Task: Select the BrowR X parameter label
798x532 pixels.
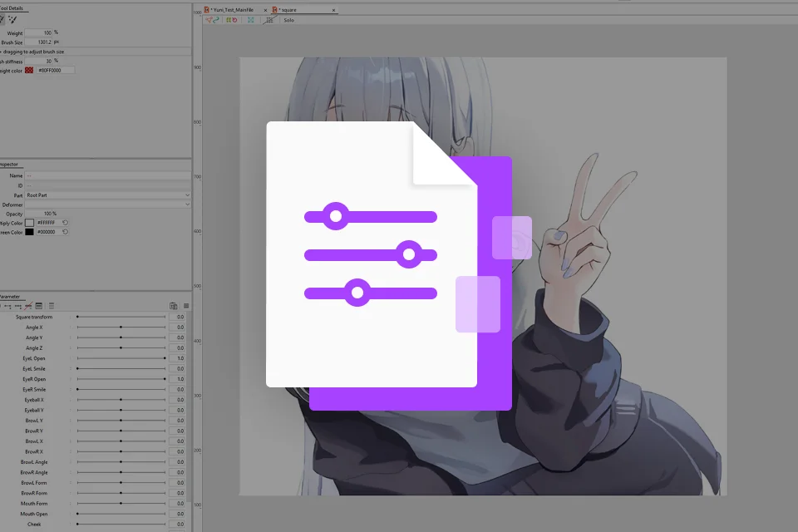Action: (x=34, y=451)
